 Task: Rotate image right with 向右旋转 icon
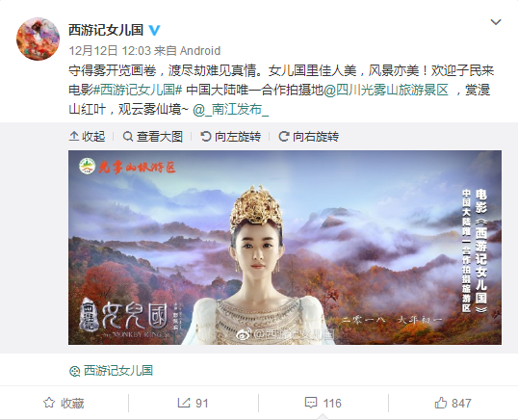point(284,136)
